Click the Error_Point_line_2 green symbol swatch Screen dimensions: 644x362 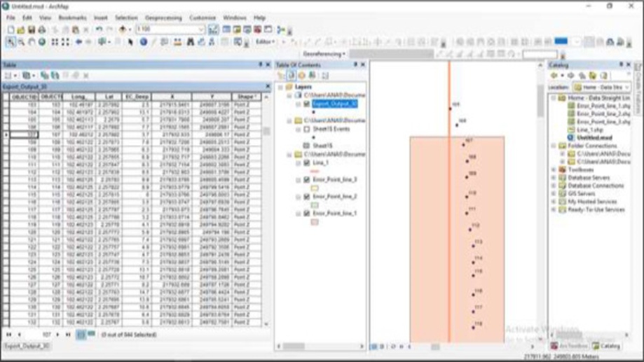pyautogui.click(x=315, y=205)
